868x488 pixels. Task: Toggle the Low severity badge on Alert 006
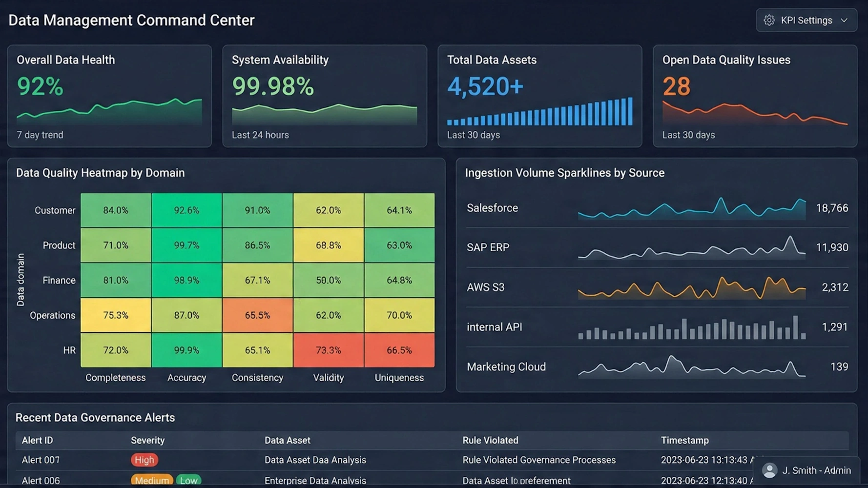(x=189, y=480)
